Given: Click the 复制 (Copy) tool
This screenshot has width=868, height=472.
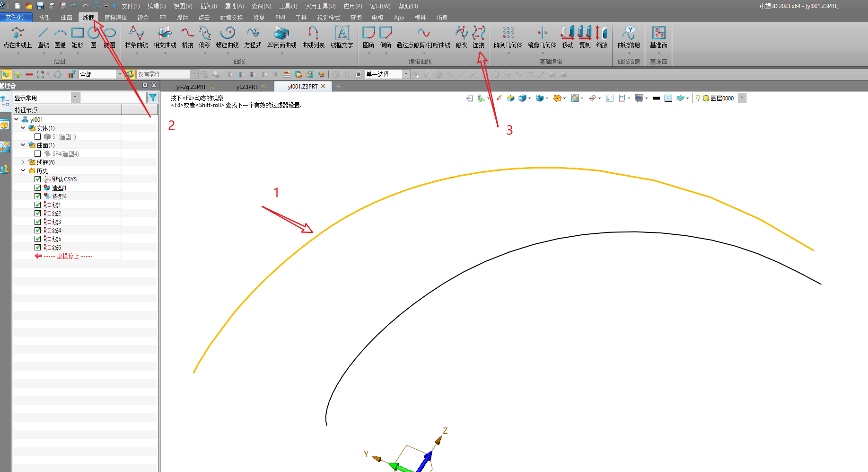Looking at the screenshot, I should coord(585,37).
